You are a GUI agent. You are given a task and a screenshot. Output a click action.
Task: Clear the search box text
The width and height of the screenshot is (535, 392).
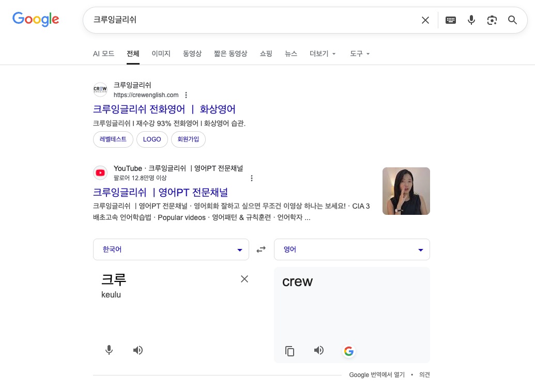[425, 20]
